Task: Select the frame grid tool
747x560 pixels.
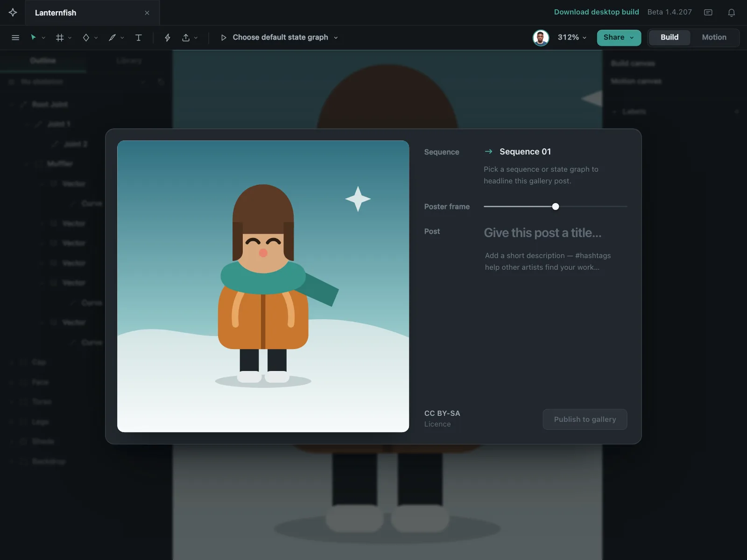Action: 60,37
